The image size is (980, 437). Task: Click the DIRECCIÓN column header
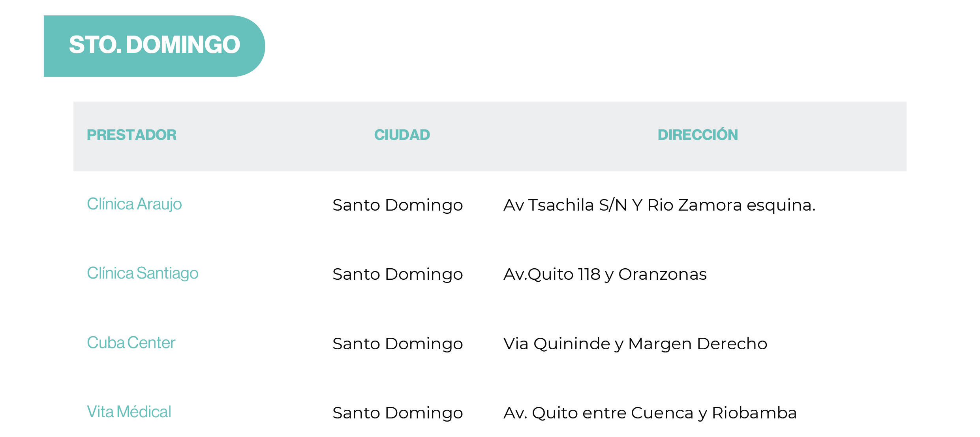click(698, 135)
